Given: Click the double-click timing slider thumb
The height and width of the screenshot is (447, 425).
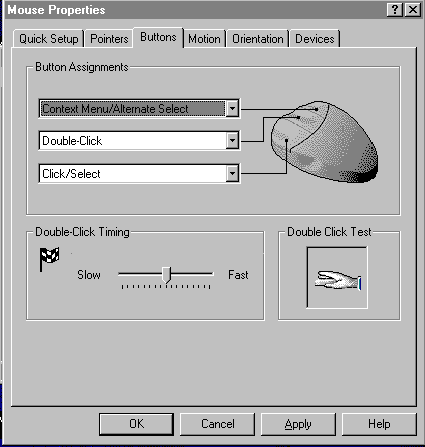Looking at the screenshot, I should coord(167,275).
